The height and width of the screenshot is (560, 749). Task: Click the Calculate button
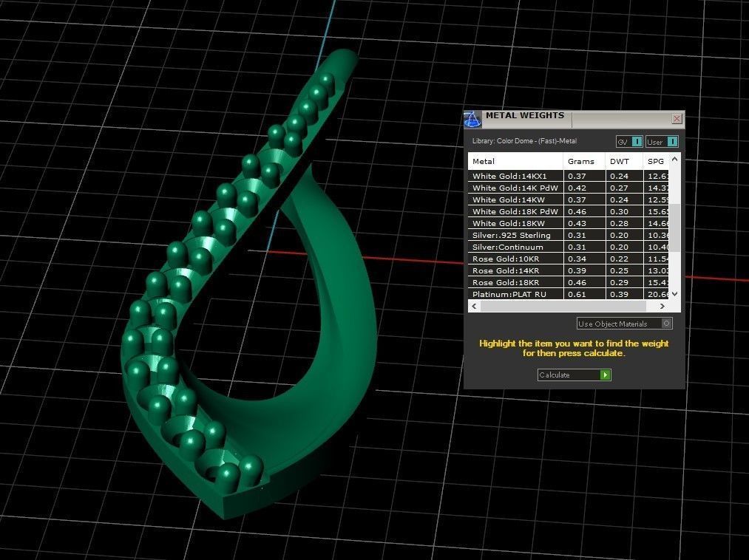(575, 375)
